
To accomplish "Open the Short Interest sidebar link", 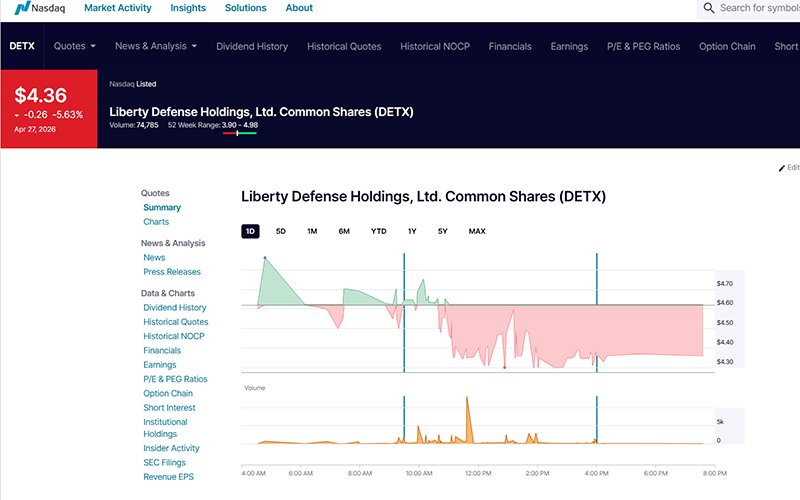I will [169, 408].
